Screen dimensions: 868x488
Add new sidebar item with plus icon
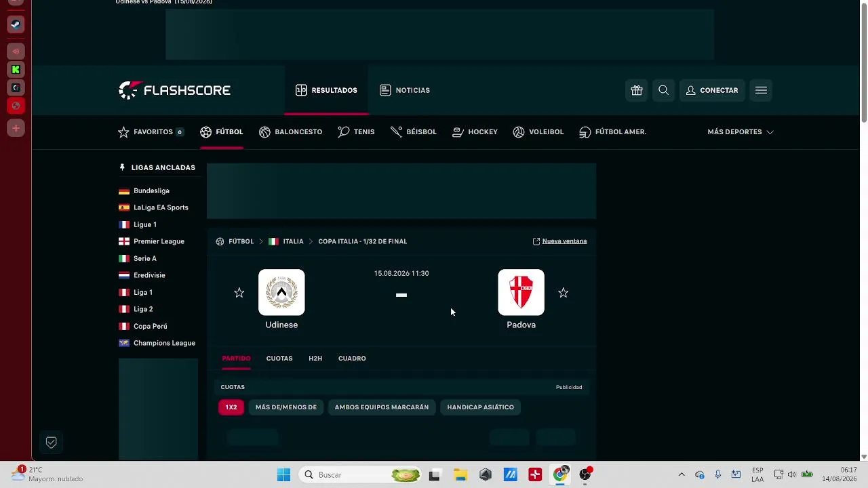(x=16, y=128)
